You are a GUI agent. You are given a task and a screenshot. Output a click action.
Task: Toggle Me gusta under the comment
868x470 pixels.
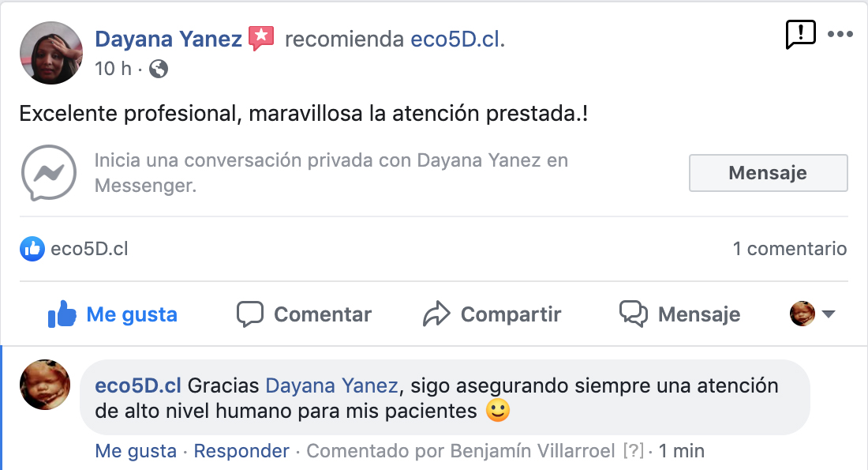pyautogui.click(x=136, y=451)
